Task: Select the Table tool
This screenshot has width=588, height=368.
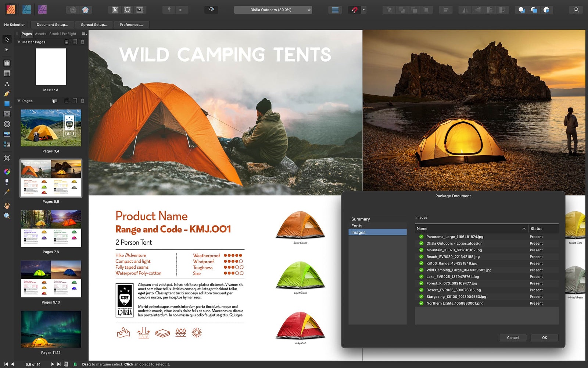Action: tap(7, 74)
